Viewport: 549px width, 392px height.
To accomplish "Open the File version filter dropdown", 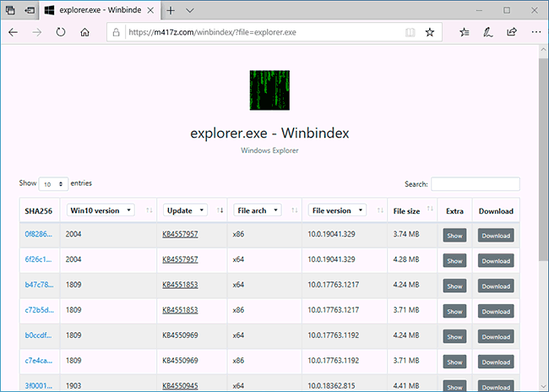I will click(x=337, y=210).
